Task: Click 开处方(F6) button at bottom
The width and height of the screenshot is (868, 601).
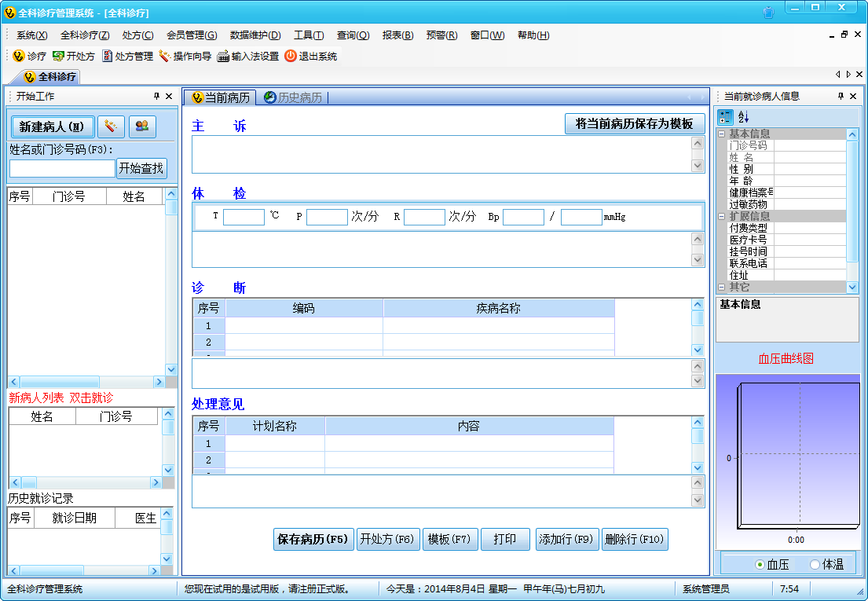Action: click(387, 539)
